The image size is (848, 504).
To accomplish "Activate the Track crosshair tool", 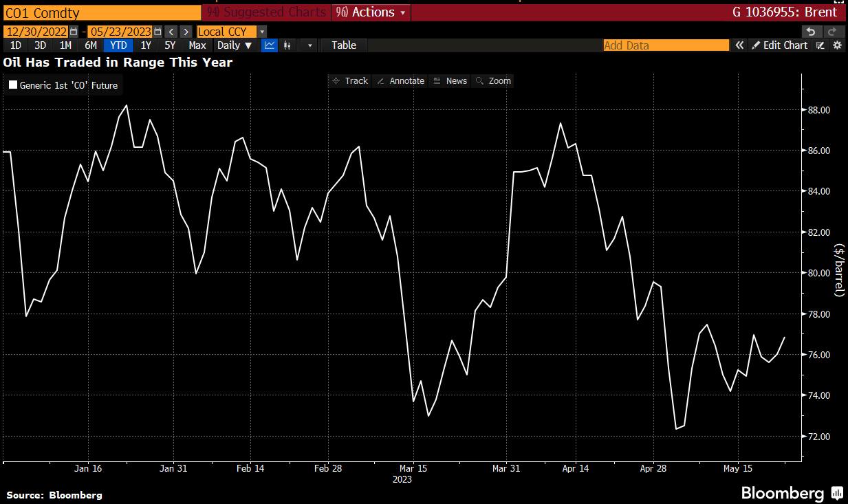I will [x=350, y=80].
